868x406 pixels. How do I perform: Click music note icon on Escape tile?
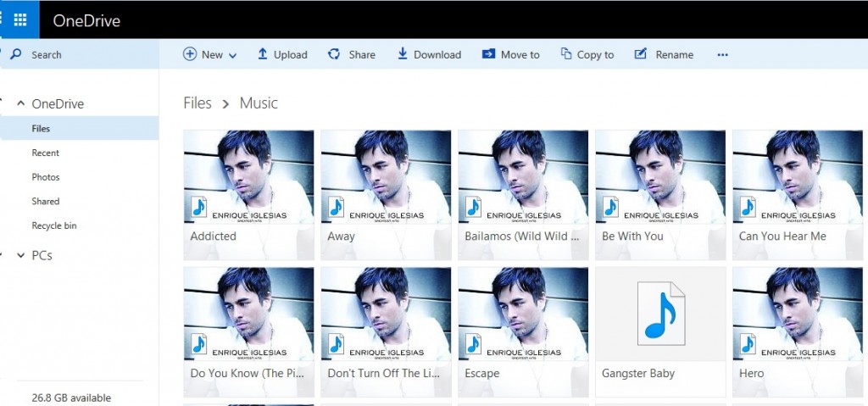[473, 344]
